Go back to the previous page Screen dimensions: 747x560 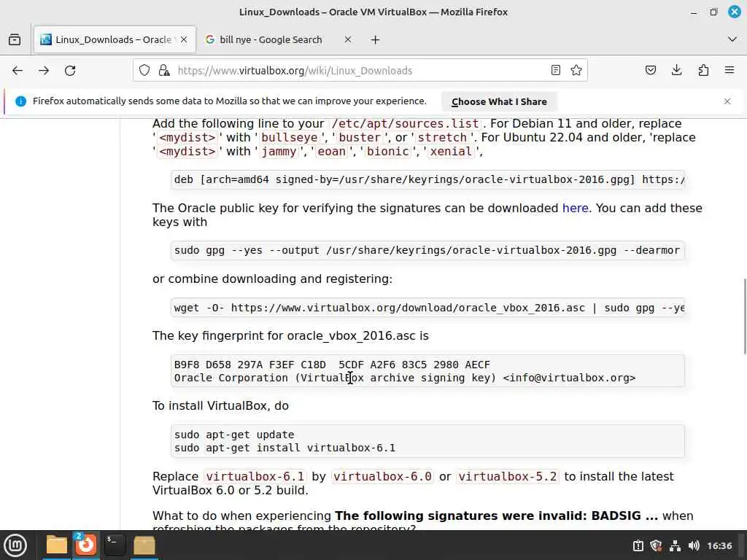point(18,71)
